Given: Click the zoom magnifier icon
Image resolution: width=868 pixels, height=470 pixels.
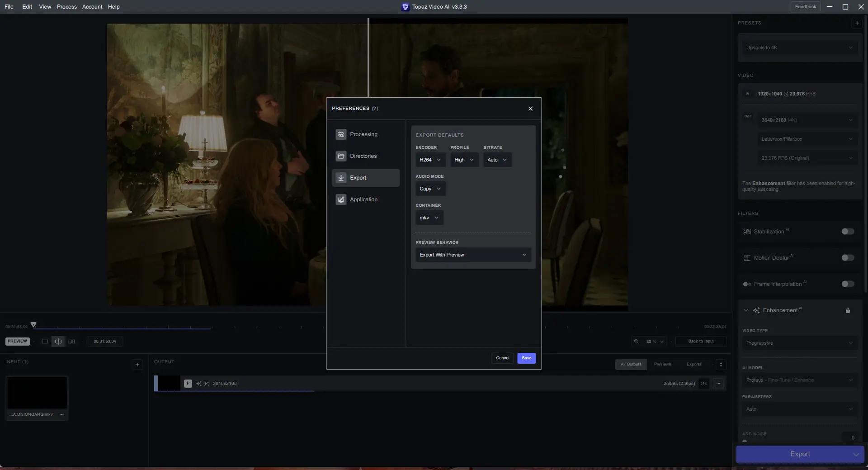Looking at the screenshot, I should (636, 342).
